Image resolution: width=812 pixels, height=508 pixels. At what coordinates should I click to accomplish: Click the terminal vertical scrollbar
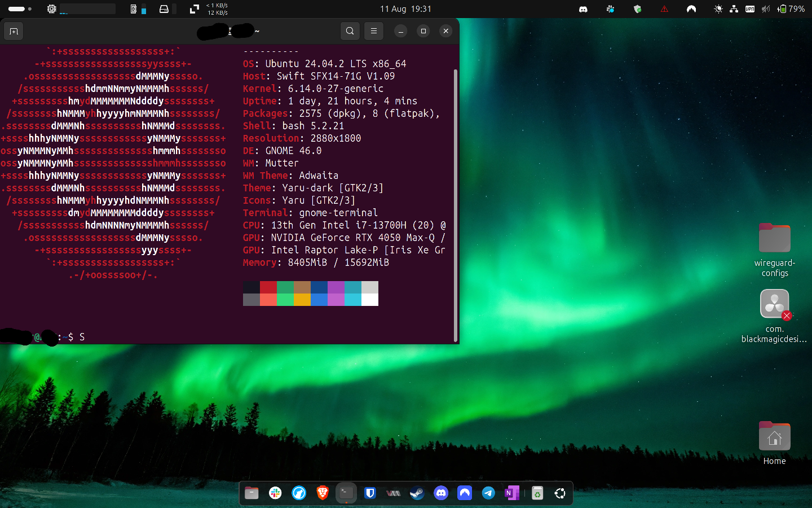point(455,205)
